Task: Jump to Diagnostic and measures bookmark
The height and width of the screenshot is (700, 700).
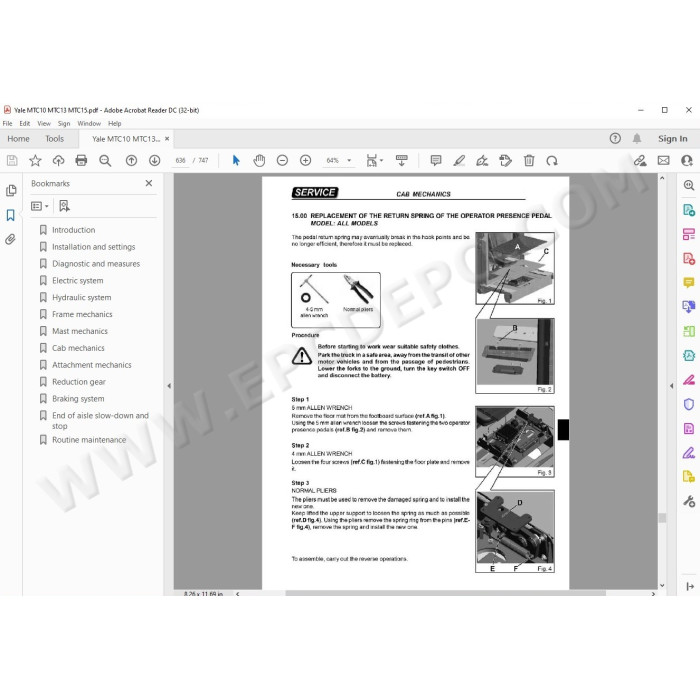Action: 96,264
